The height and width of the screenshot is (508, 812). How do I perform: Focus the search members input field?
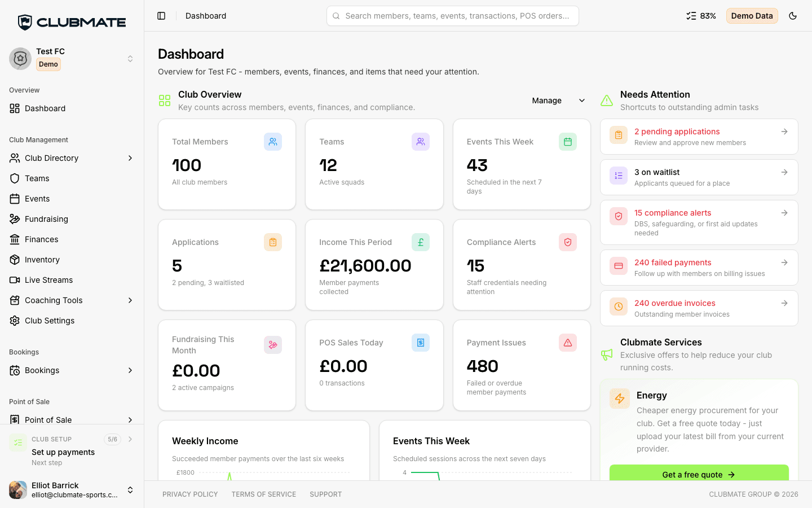(452, 16)
